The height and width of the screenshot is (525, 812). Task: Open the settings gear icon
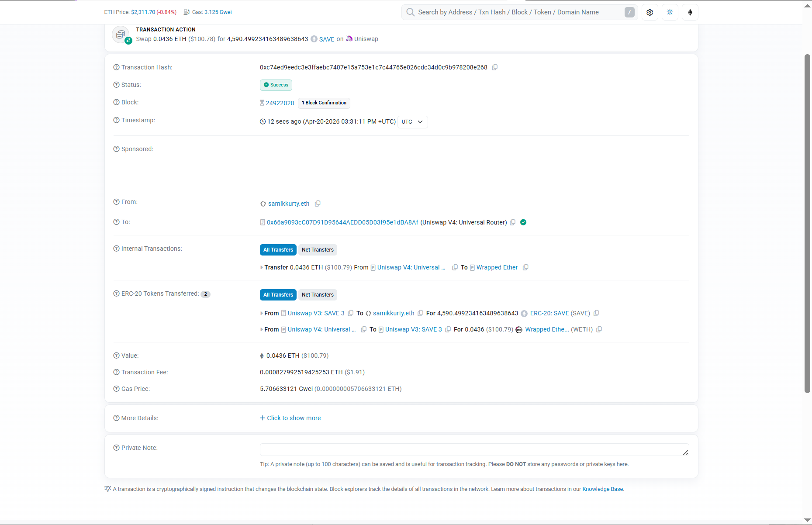coord(650,12)
